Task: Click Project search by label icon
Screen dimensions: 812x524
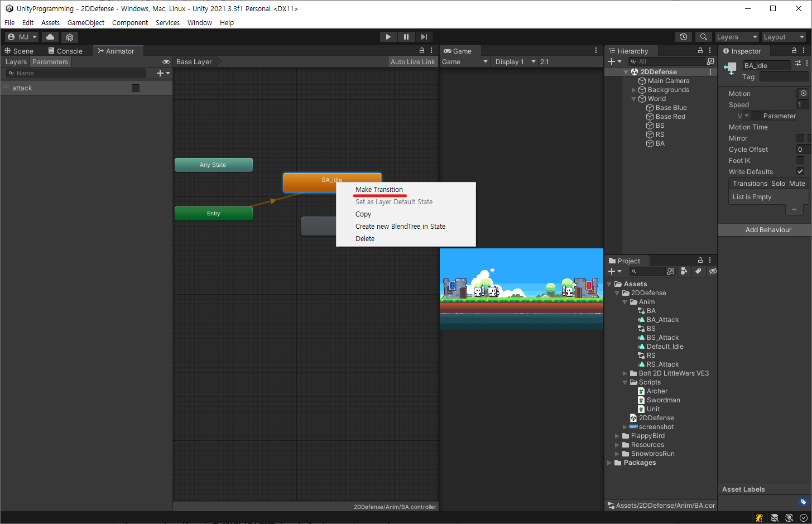Action: tap(698, 271)
